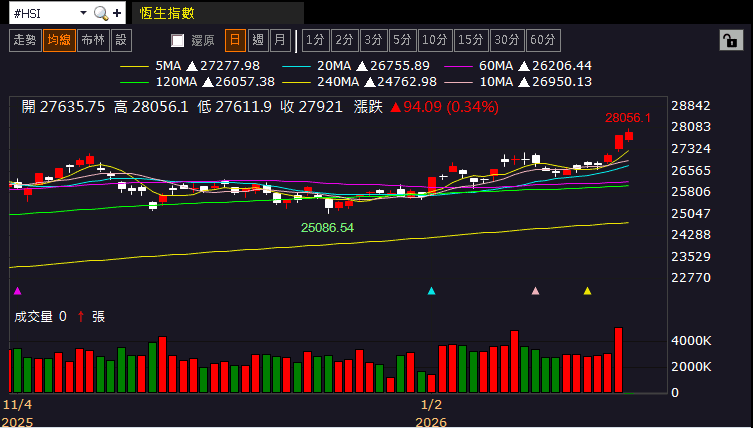Click the 5MA value 27277.98

pyautogui.click(x=230, y=66)
